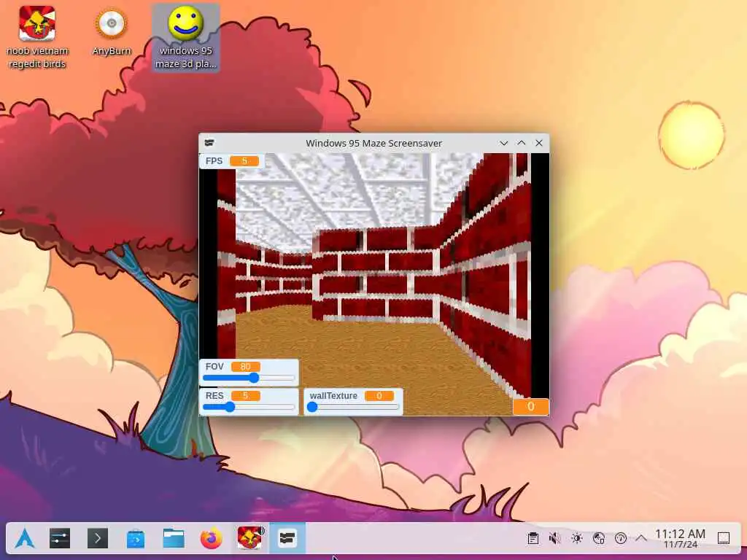The height and width of the screenshot is (560, 747).
Task: Open the Discover software center taskbar icon
Action: coord(135,539)
